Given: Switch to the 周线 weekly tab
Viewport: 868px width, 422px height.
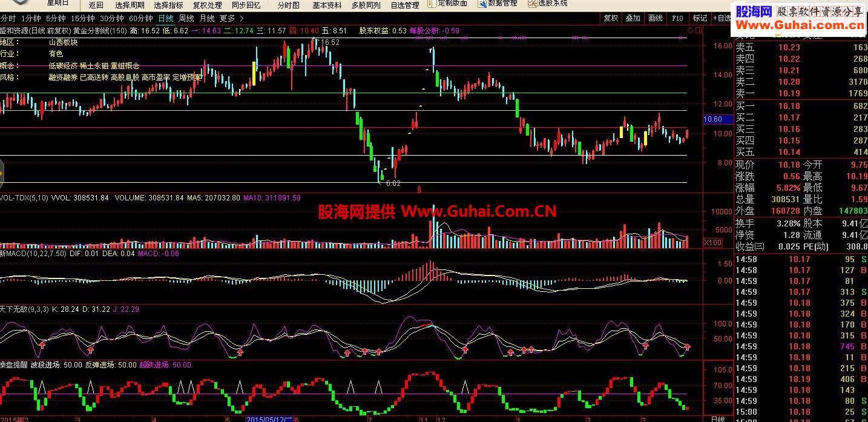Looking at the screenshot, I should (x=186, y=18).
